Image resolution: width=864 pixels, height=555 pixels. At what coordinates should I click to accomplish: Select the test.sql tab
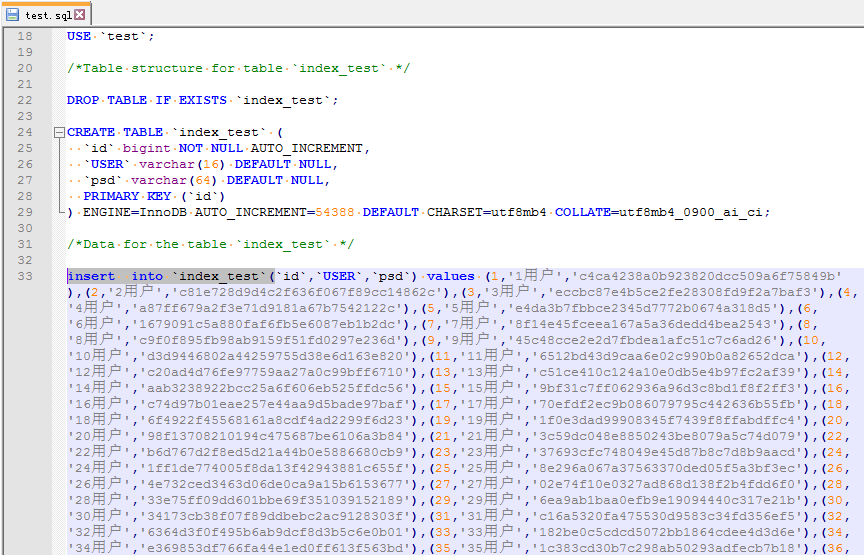click(46, 14)
